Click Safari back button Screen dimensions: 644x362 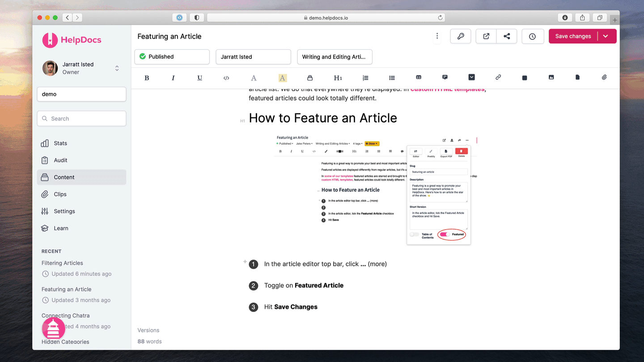pyautogui.click(x=68, y=17)
